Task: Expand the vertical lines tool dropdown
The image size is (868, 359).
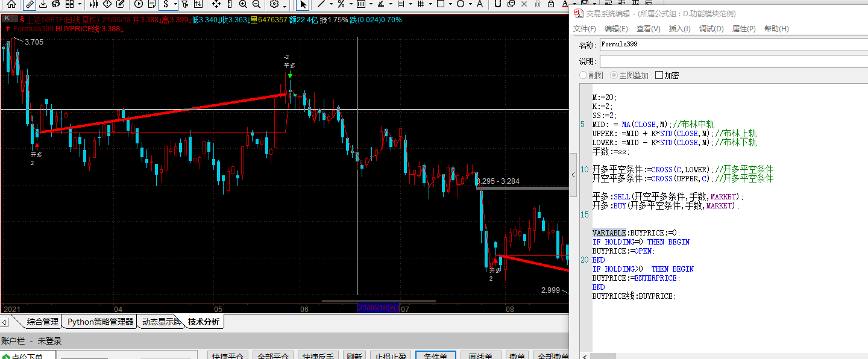Action: coord(371,4)
